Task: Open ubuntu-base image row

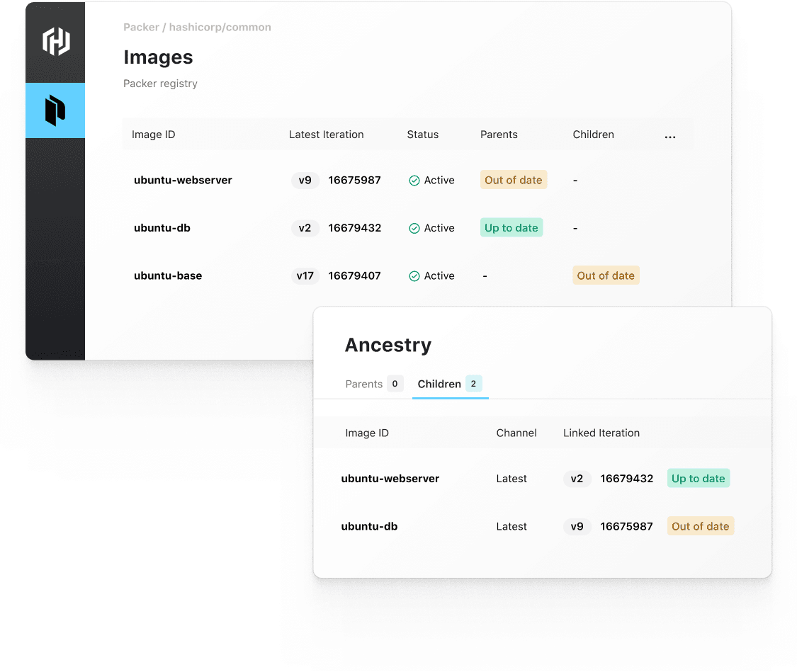Action: click(168, 275)
